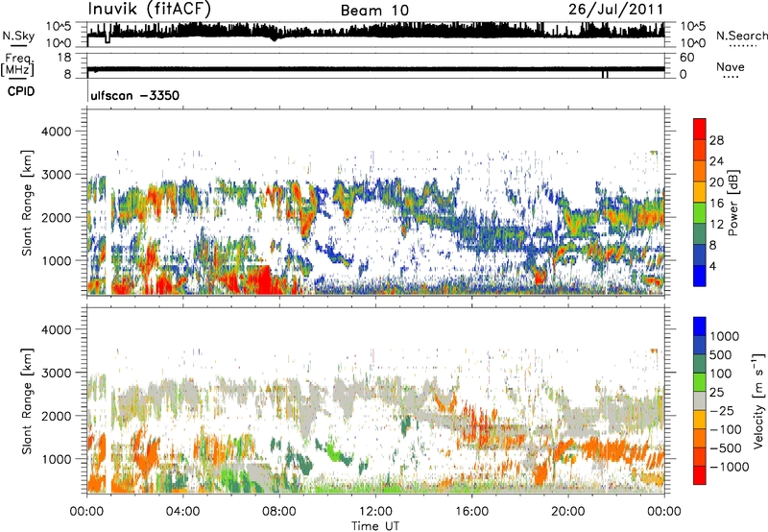Click the 'Beam 10' header label
768x532 pixels.
374,11
